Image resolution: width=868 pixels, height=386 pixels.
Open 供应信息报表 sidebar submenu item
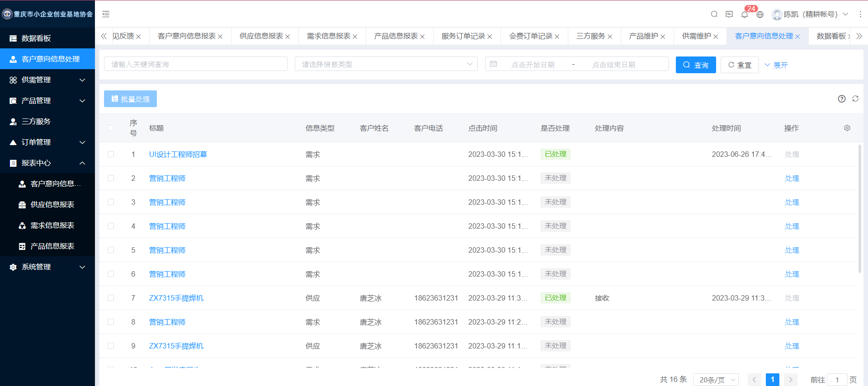(47, 205)
